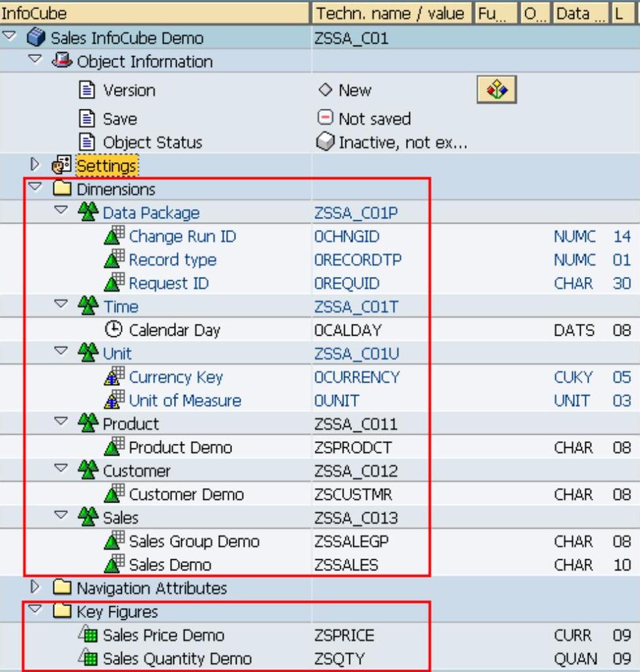Select the Customer Demo characteristic

pos(186,495)
